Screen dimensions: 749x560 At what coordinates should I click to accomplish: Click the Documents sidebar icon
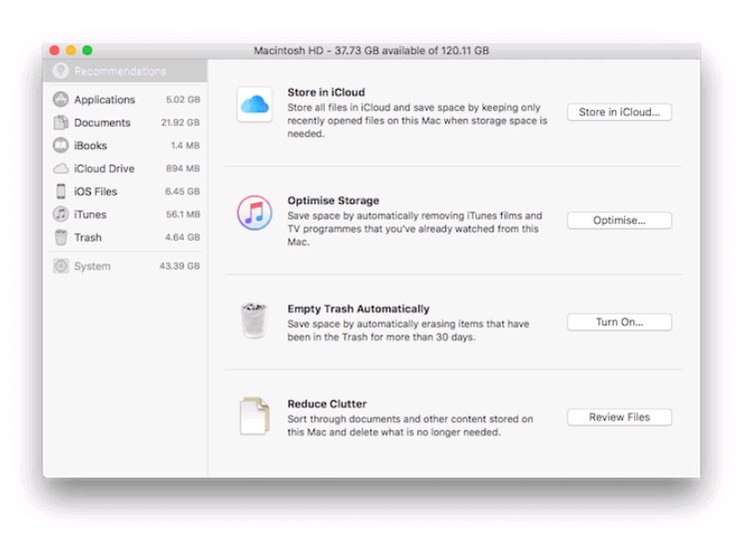pos(61,122)
